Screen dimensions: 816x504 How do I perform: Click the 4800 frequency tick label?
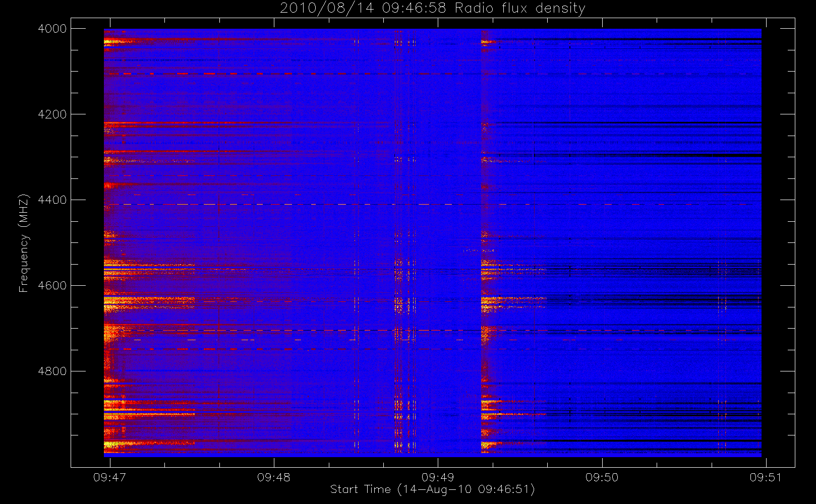coord(52,371)
